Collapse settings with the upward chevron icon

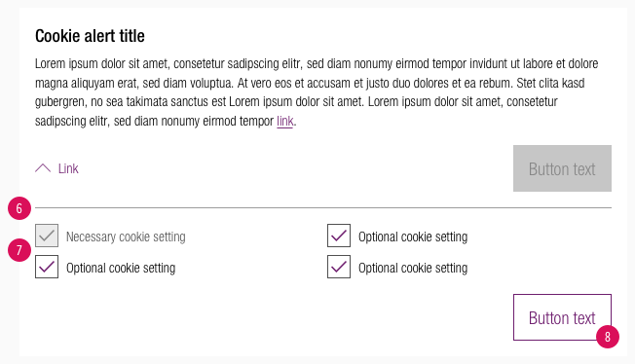pyautogui.click(x=43, y=168)
